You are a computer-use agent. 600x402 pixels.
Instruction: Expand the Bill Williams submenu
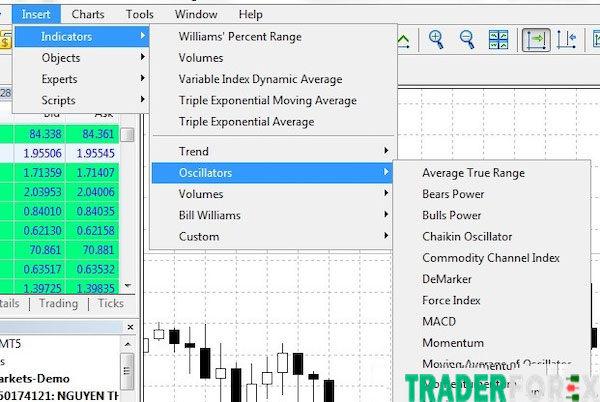(273, 215)
